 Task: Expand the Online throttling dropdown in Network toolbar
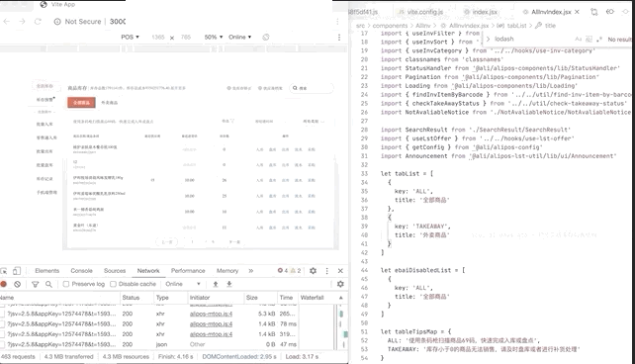183,284
